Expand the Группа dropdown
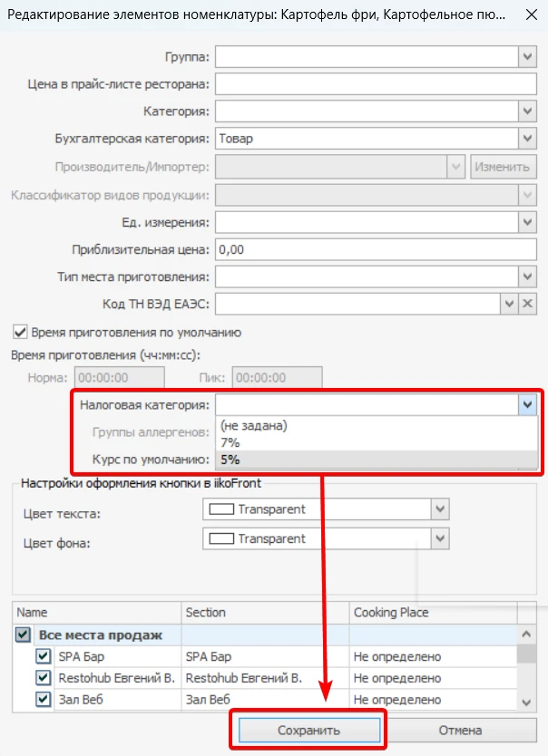 coord(527,56)
